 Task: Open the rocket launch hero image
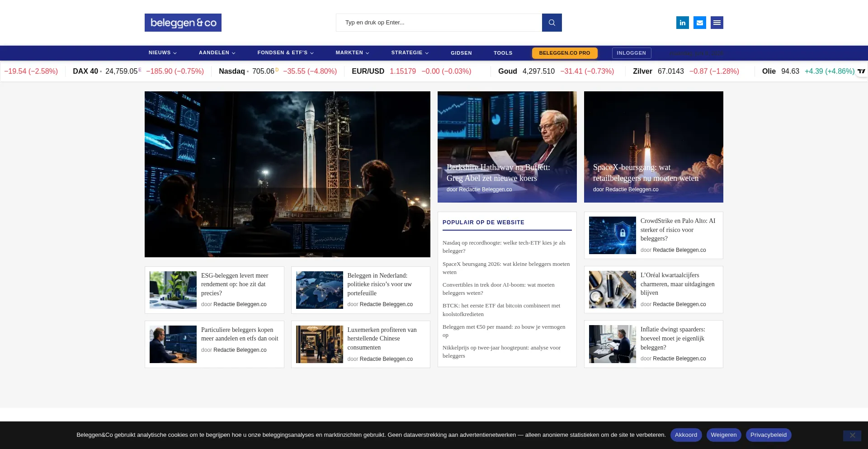click(288, 174)
